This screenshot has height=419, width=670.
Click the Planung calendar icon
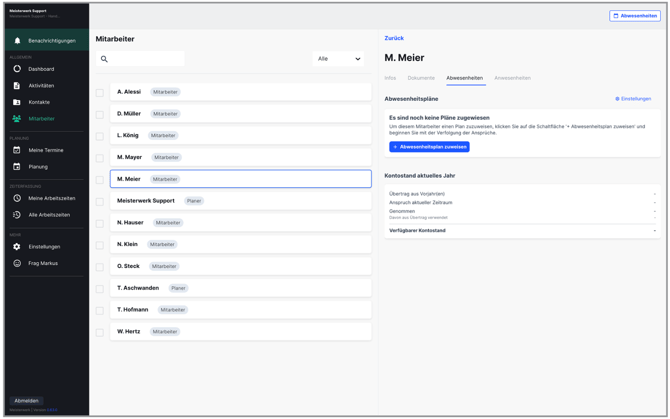tap(17, 167)
